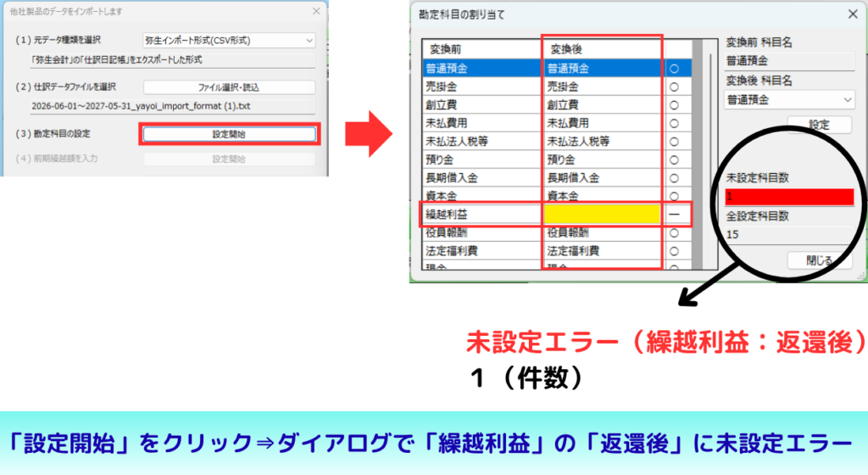
Task: Click the disabled 設定開始 button for 前期繰越額
Action: 229,159
